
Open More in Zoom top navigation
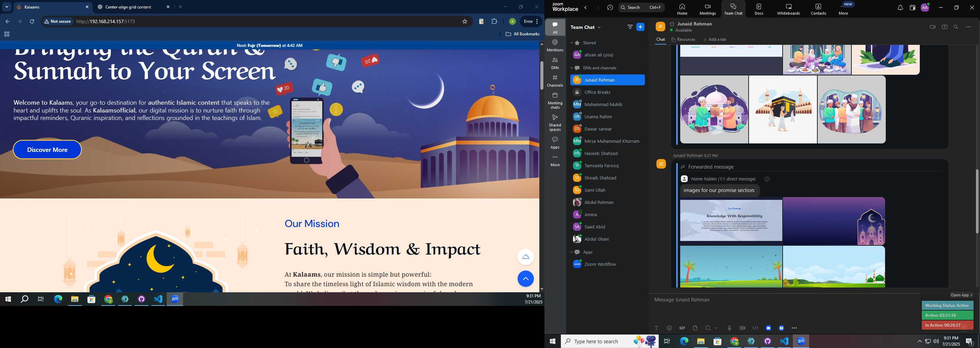(844, 10)
